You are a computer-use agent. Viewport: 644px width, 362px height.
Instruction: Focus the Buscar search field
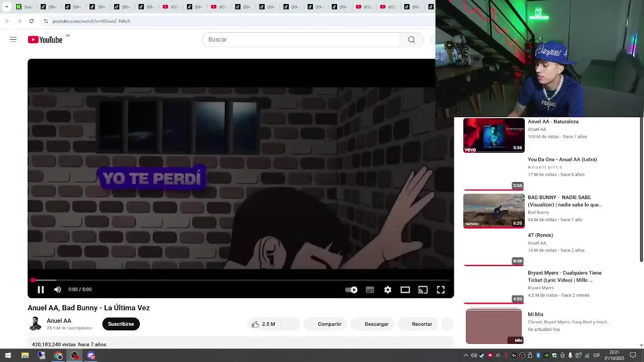(302, 40)
